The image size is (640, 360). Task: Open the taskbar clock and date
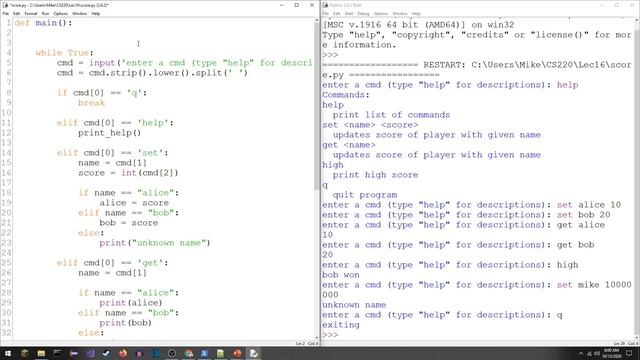pos(611,353)
